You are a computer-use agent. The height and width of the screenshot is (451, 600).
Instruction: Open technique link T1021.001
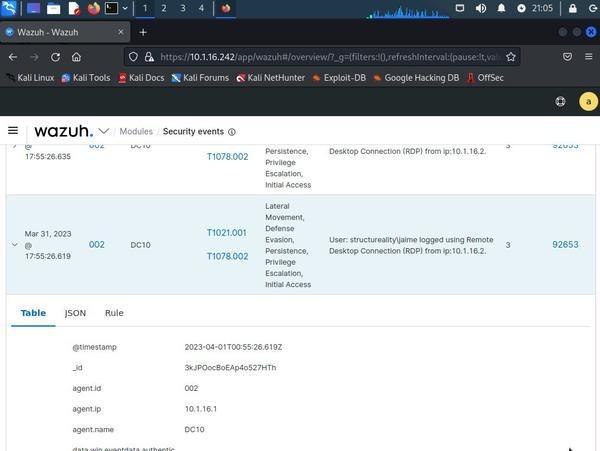(227, 233)
